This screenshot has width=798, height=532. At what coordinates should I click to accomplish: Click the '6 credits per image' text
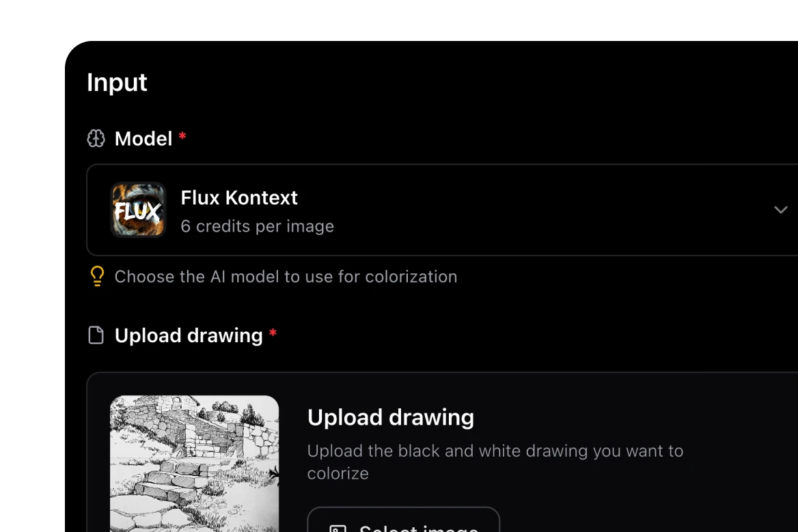257,226
